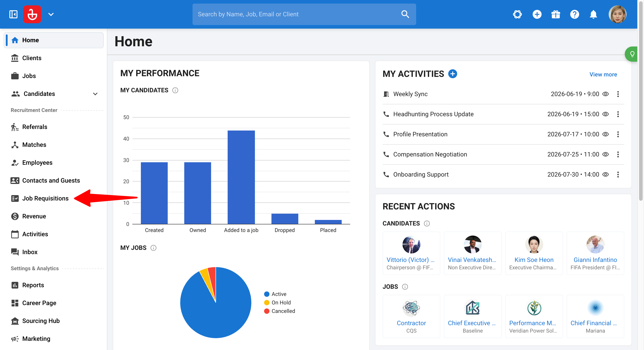
Task: Toggle visibility eye for Onboarding Support
Action: click(x=605, y=175)
